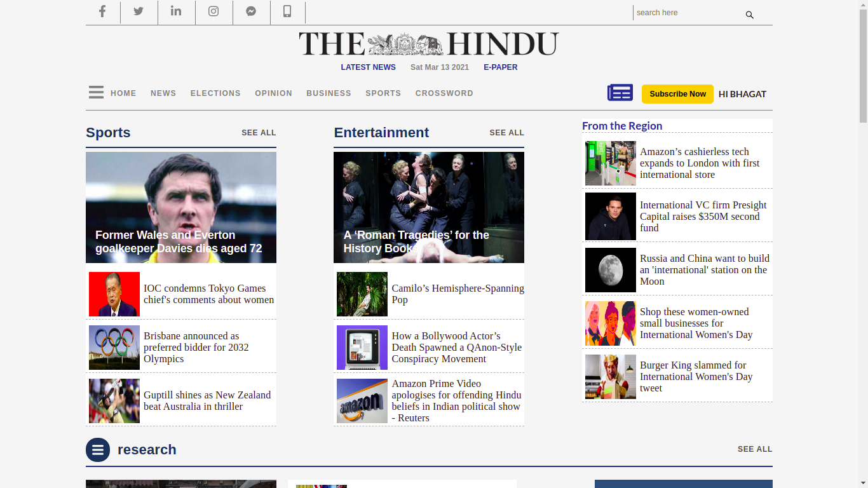Open the Sports section heading
Image resolution: width=868 pixels, height=488 pixels.
pos(108,133)
